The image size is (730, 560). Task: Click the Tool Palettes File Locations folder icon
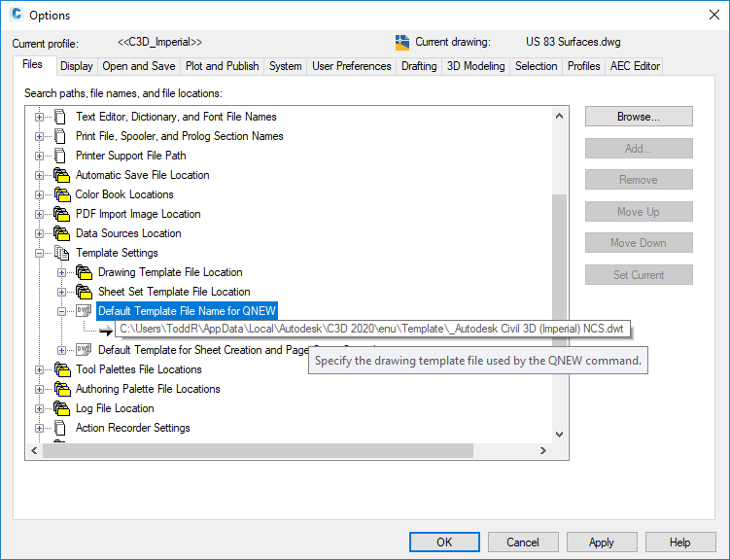click(61, 369)
